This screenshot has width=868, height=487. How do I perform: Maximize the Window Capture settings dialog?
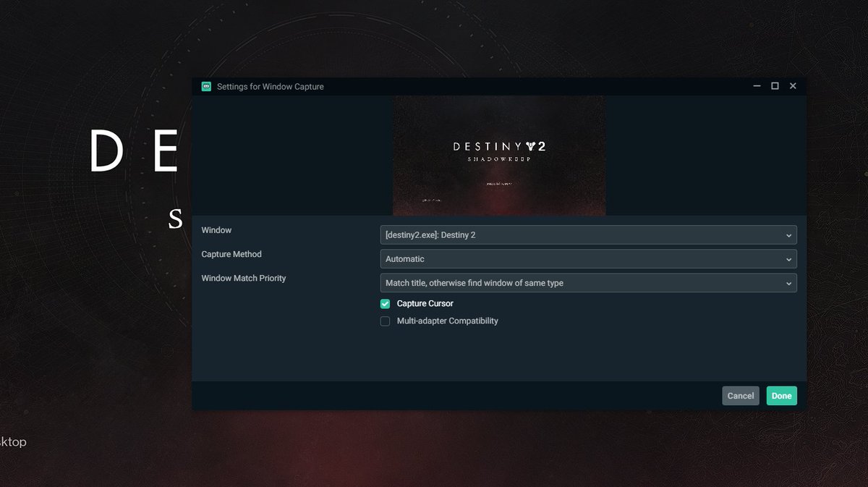coord(775,86)
